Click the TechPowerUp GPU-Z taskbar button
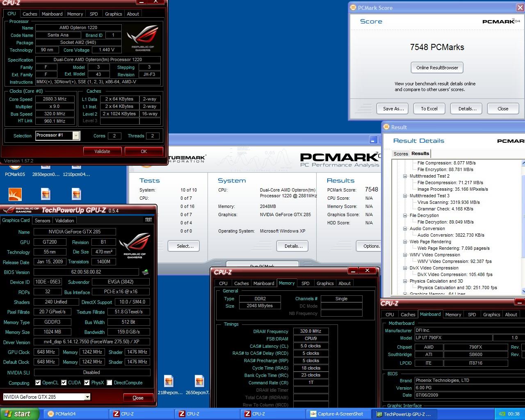 pos(404,414)
